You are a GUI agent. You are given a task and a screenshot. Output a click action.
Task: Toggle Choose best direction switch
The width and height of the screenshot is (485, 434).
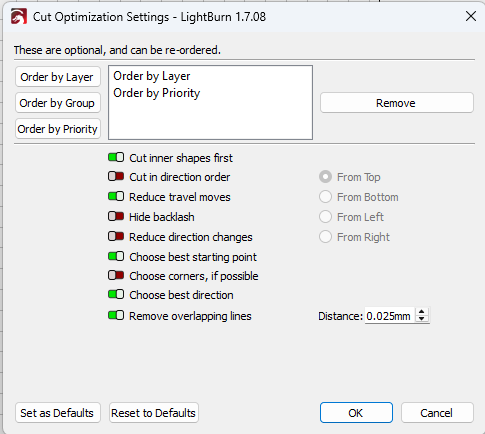[116, 294]
